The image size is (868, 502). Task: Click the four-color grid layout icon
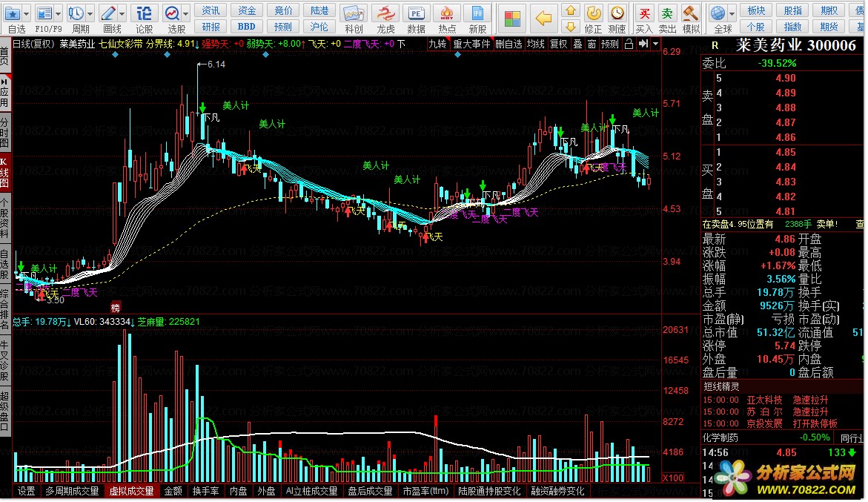pyautogui.click(x=513, y=19)
